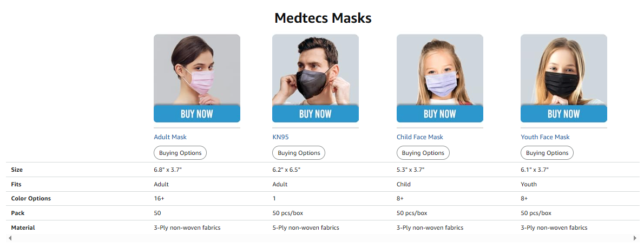Click the right scroll arrow on horizontal scrollbar
This screenshot has height=247, width=644.
click(x=635, y=238)
